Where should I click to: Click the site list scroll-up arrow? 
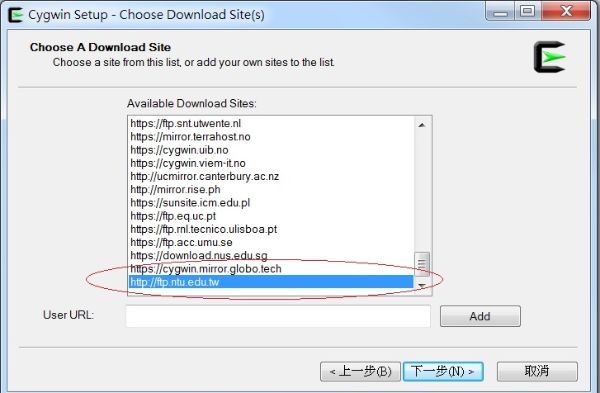click(x=422, y=125)
